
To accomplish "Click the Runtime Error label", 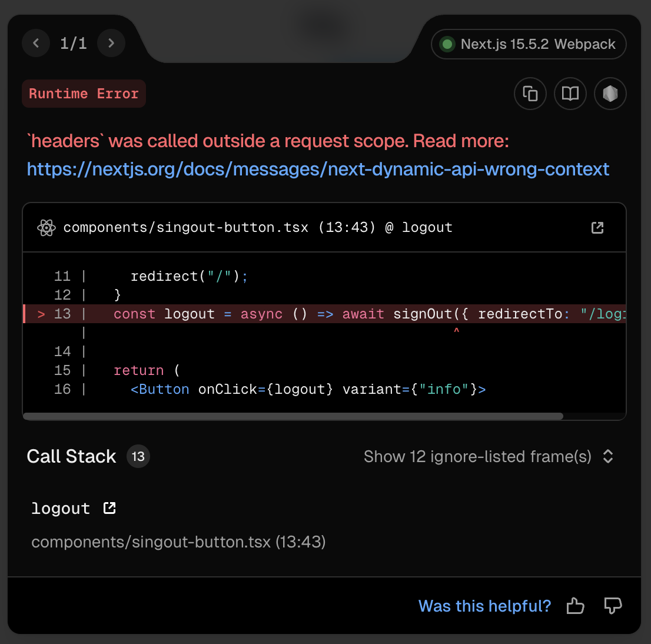I will [84, 94].
